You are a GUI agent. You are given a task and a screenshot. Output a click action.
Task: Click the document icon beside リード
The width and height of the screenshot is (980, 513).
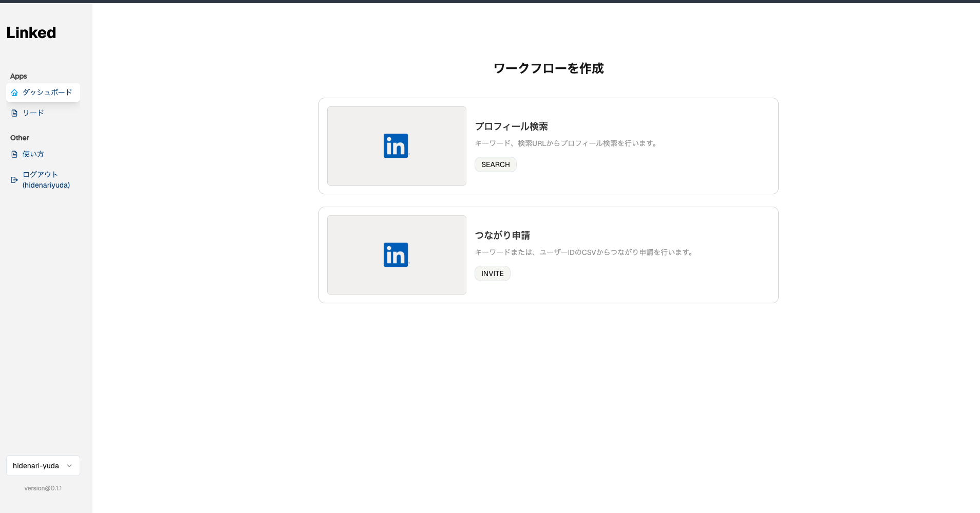click(14, 113)
